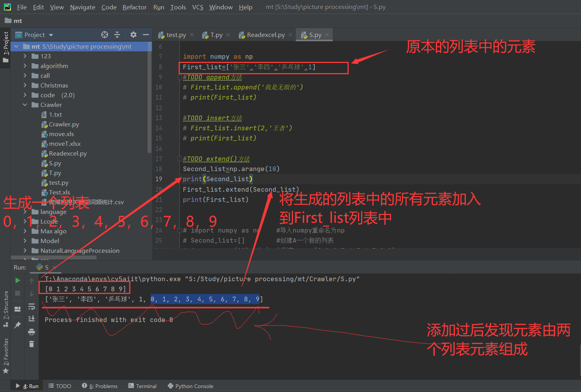
Task: Click the project tree horizontal scrollbar
Action: (54, 257)
